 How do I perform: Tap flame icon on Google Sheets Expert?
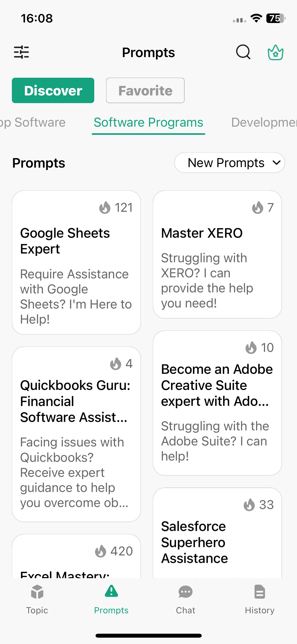105,208
